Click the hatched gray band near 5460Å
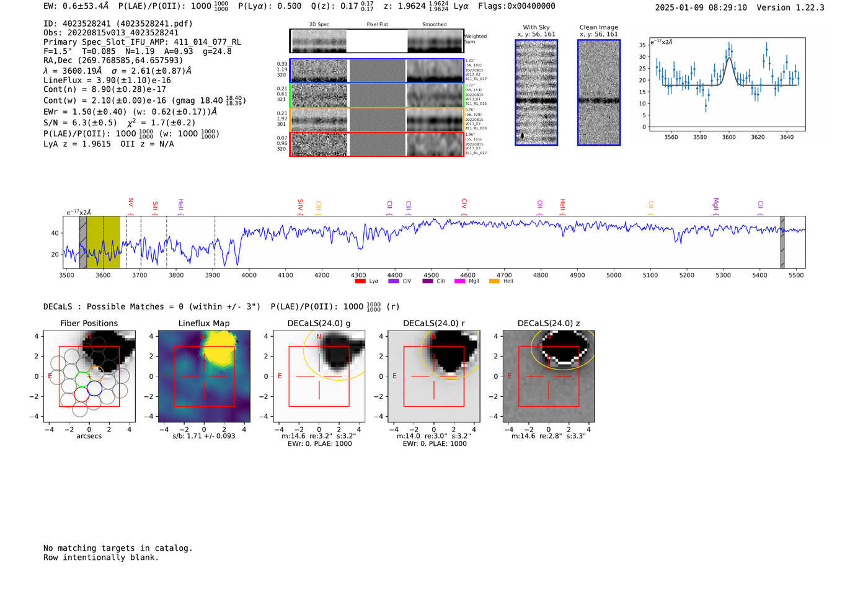Screen dimensions: 868x591 782,242
